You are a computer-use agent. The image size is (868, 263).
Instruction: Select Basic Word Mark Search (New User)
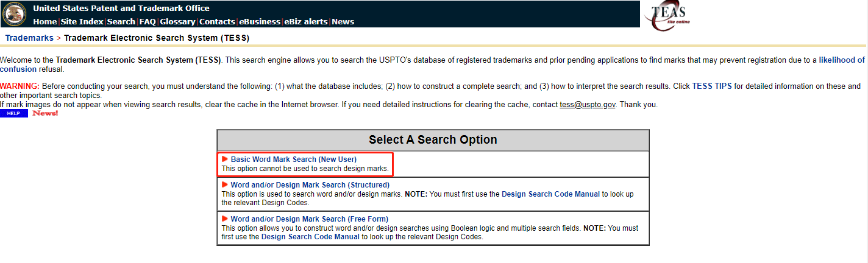tap(293, 160)
